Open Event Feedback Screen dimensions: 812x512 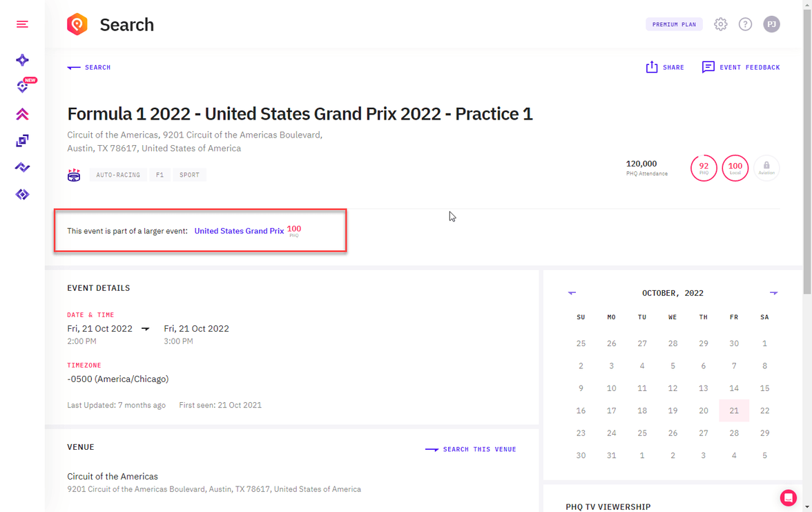741,67
